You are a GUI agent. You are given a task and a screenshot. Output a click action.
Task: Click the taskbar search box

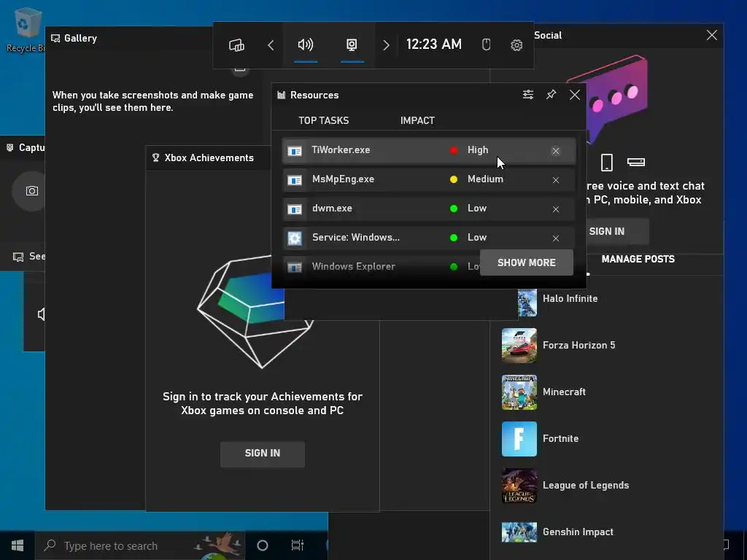point(139,545)
